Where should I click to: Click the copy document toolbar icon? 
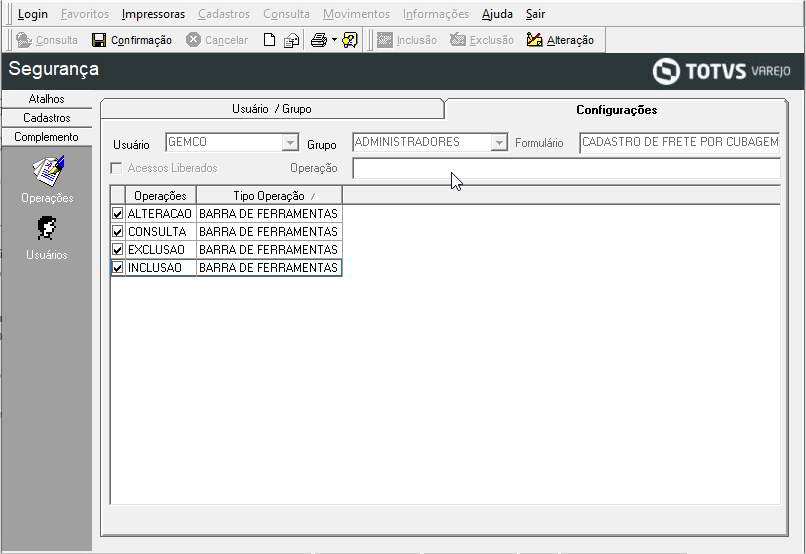coord(291,40)
